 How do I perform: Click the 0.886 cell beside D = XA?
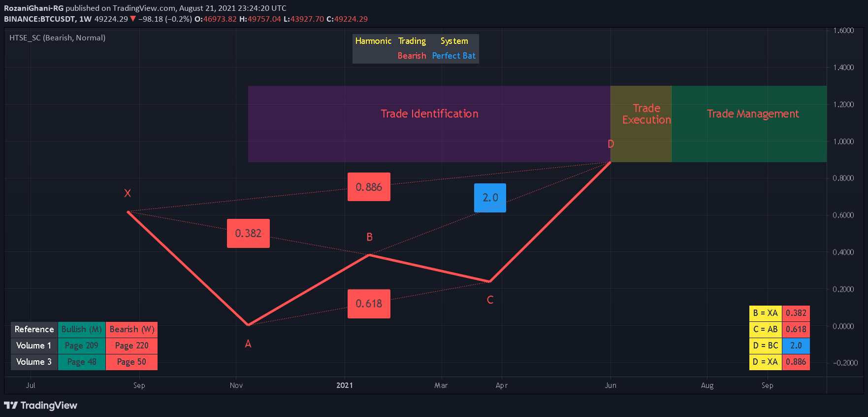point(796,362)
